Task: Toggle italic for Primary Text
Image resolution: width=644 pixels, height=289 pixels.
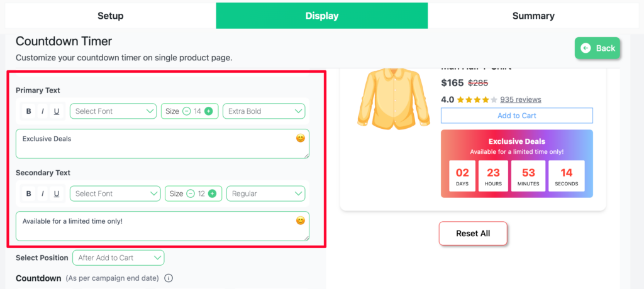Action: point(42,111)
